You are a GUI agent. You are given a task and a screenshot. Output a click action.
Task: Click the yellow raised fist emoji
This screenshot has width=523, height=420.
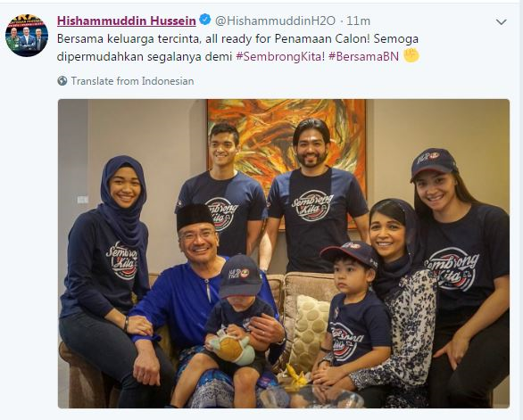(411, 55)
